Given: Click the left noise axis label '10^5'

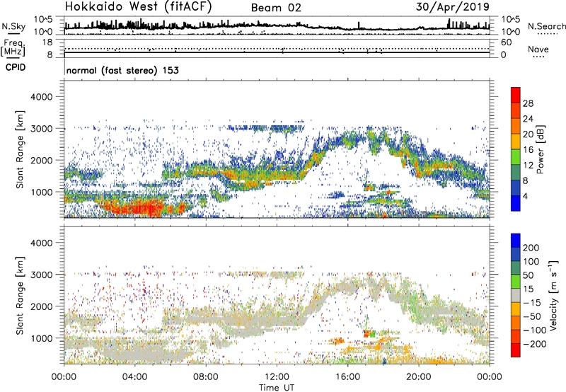Looking at the screenshot, I should pyautogui.click(x=43, y=19).
